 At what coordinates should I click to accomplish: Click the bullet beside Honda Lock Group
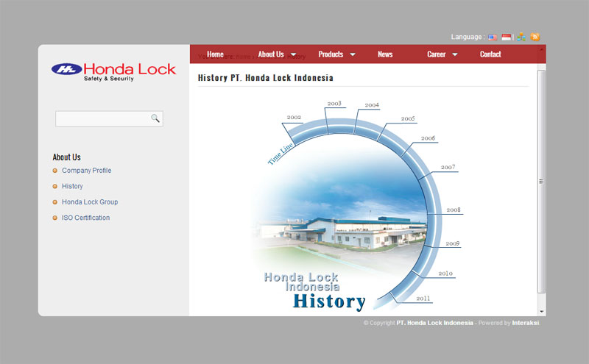[x=54, y=202]
